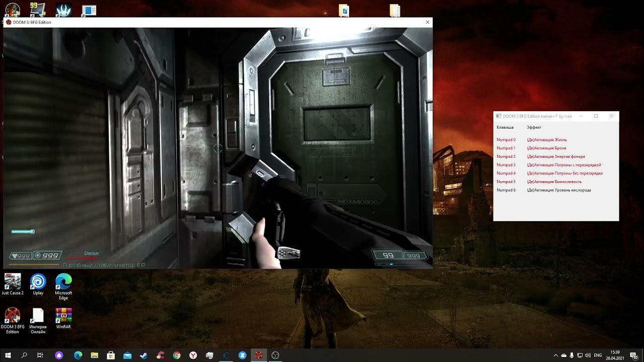Close the DOOM 3 trainer window

(x=611, y=116)
